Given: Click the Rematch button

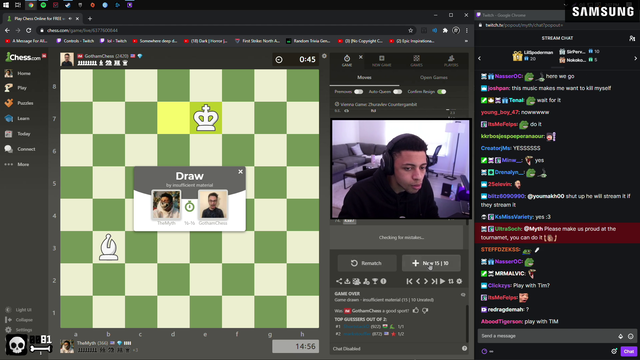Looking at the screenshot, I should (x=367, y=263).
